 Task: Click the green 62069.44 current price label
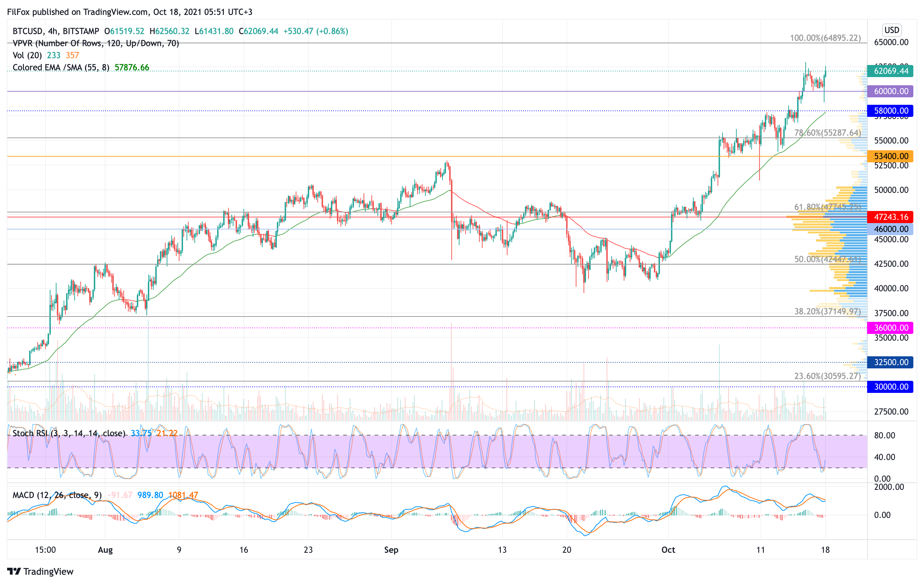click(890, 71)
